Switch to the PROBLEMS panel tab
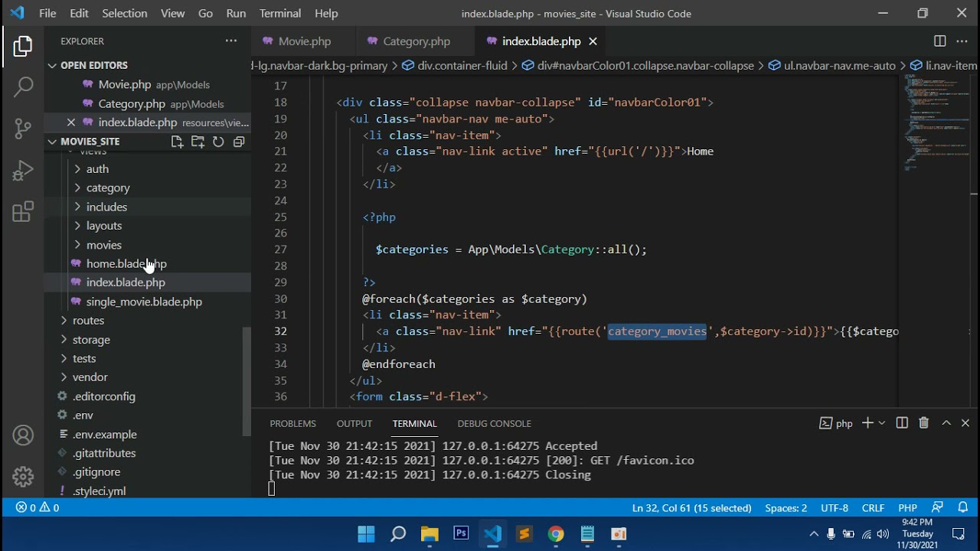Screen dimensions: 980x551 [x=292, y=424]
